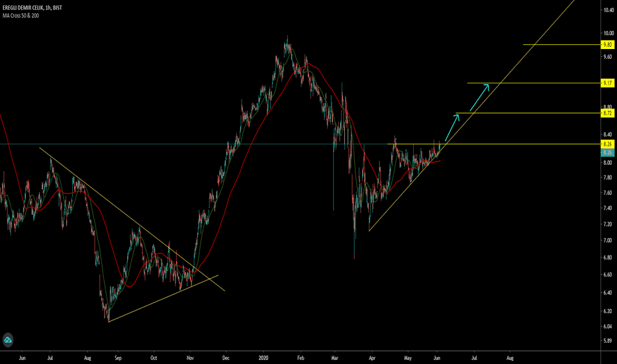The image size is (617, 364).
Task: Select the yellow 9.80 price level label
Action: point(608,45)
